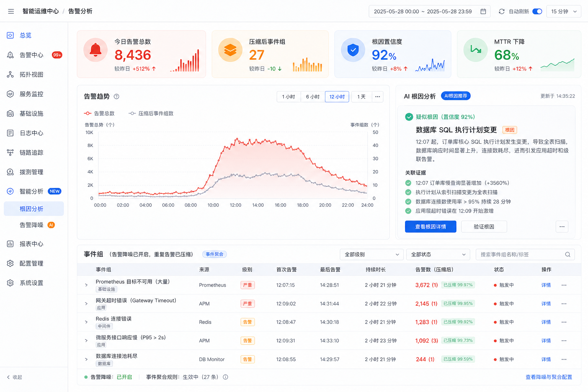Click the date range picker field
This screenshot has height=392, width=588.
430,11
